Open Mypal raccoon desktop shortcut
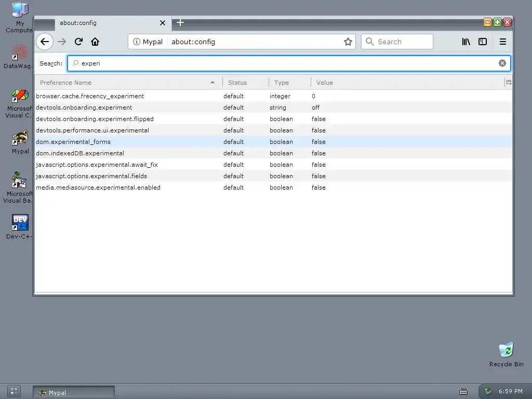532x399 pixels. click(x=20, y=142)
